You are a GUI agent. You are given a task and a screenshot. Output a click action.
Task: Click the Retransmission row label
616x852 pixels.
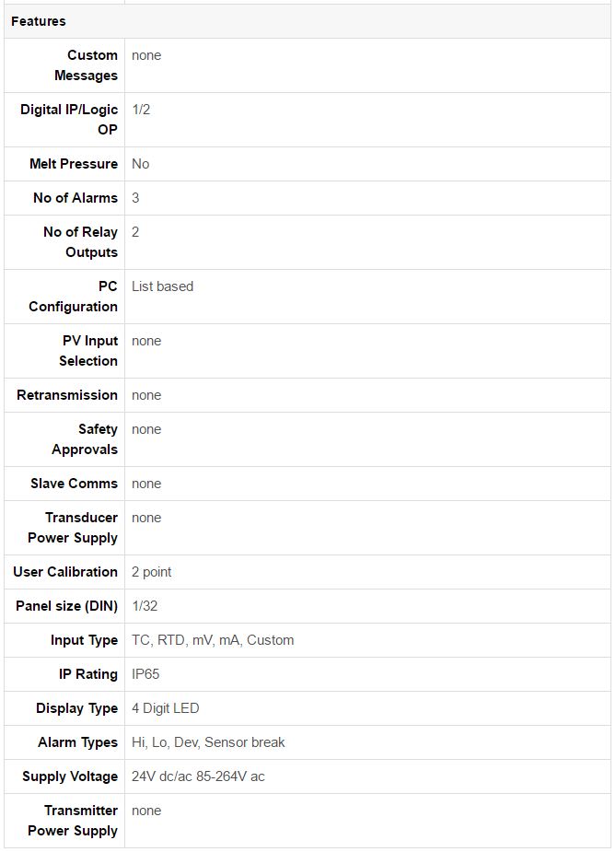click(67, 395)
